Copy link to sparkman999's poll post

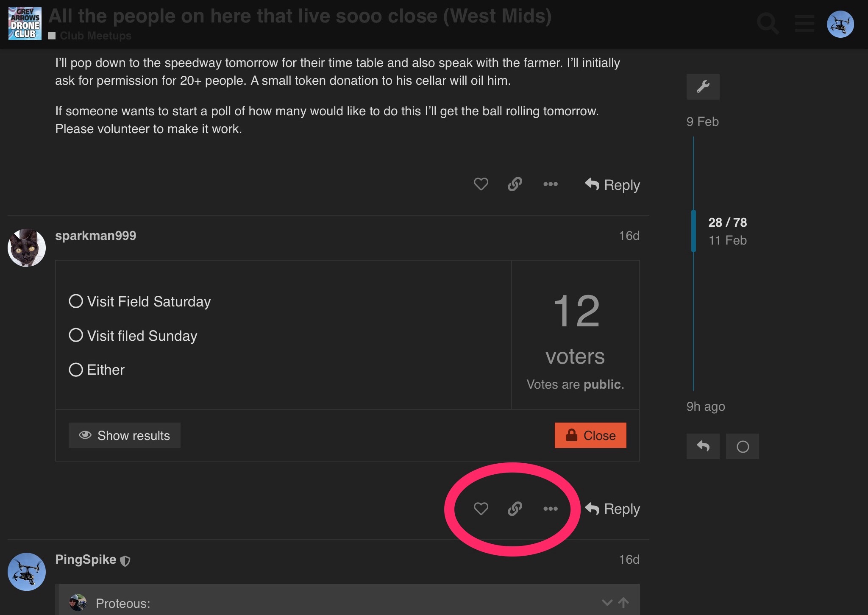pos(515,508)
